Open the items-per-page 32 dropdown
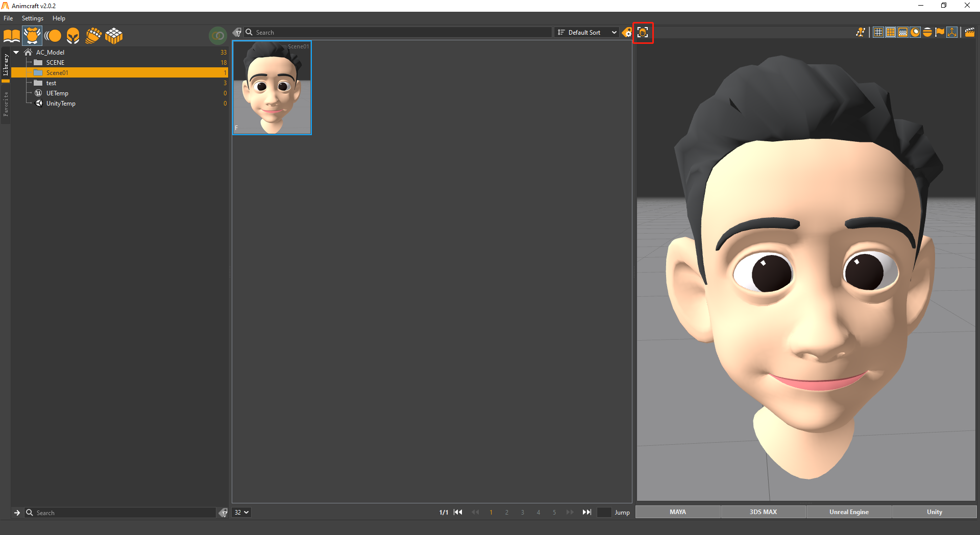 point(241,512)
